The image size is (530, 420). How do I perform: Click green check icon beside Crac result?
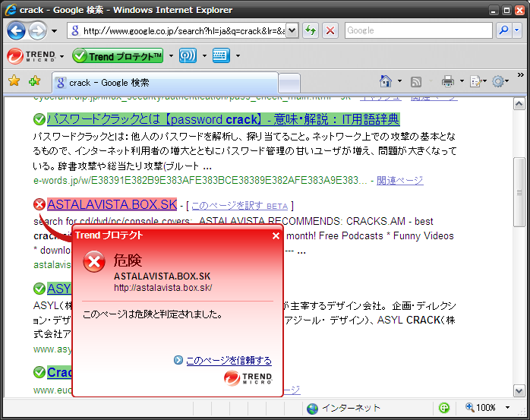[x=39, y=372]
